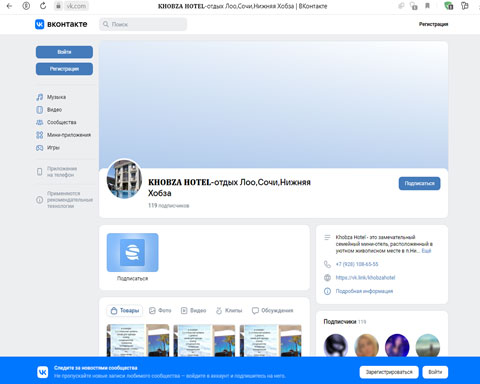Click the browser back arrow
This screenshot has height=384, width=480.
pyautogui.click(x=9, y=6)
